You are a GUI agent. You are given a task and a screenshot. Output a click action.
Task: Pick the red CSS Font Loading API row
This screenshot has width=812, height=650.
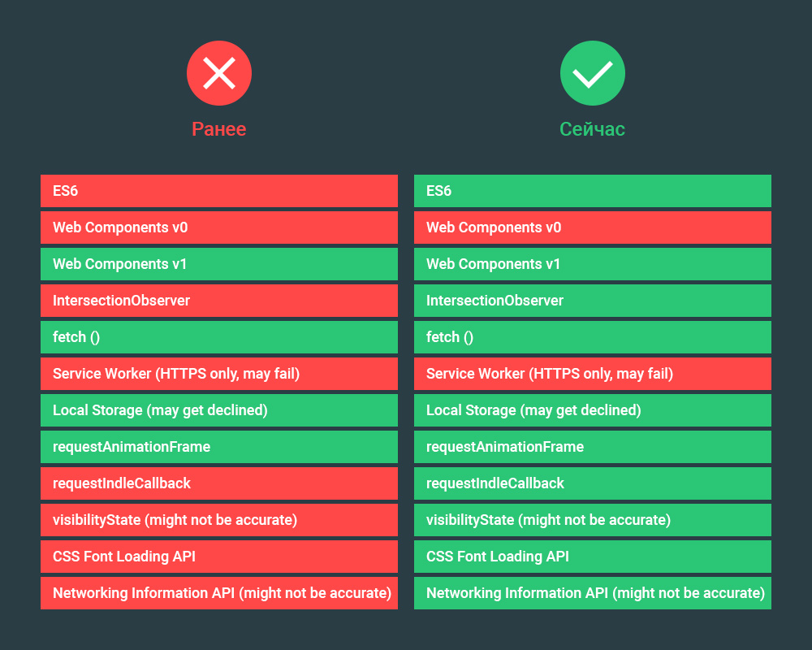coord(219,557)
